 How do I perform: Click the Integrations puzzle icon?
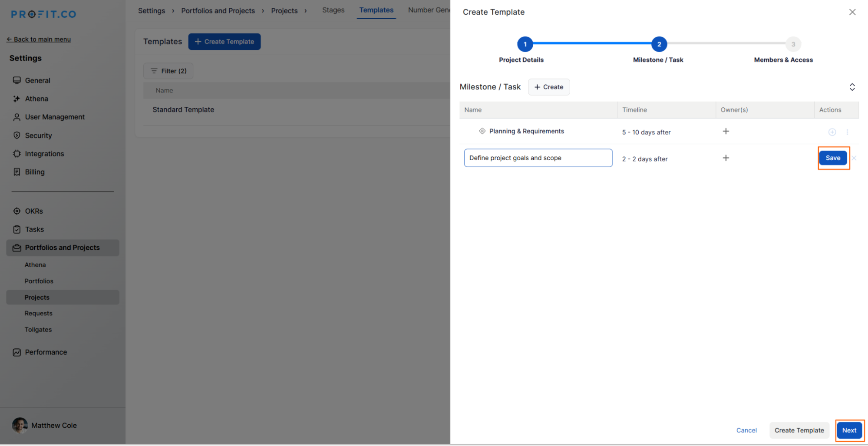click(17, 154)
